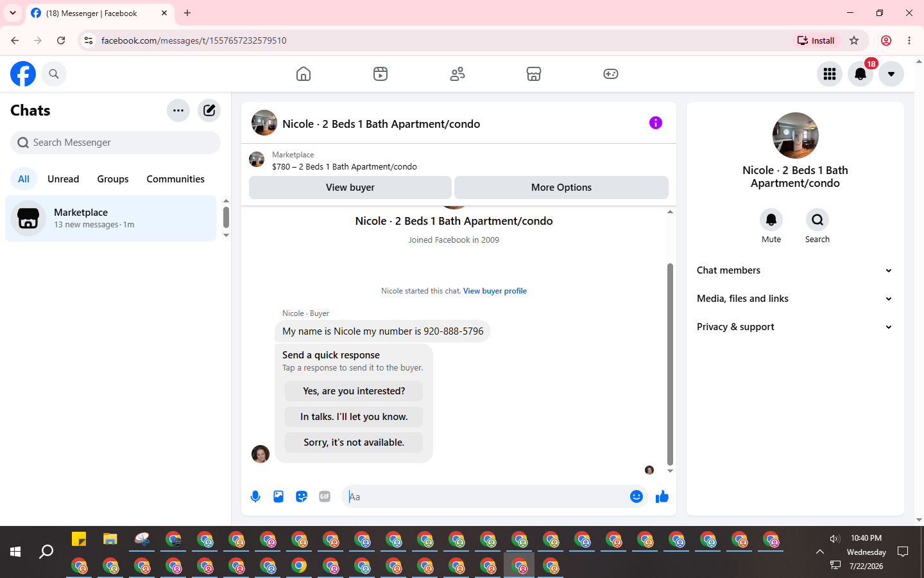Open the Windows notification center icon
The height and width of the screenshot is (578, 924).
click(903, 552)
